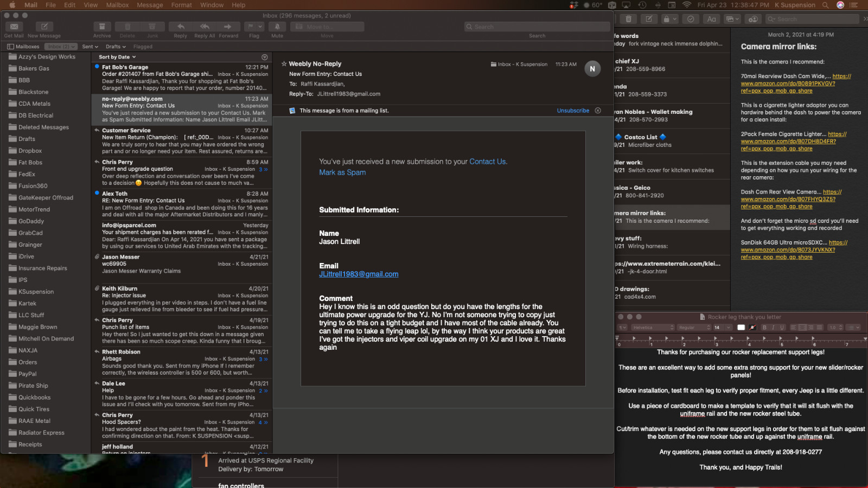Forward the selected message
Viewport: 868px width, 488px height.
point(228,27)
